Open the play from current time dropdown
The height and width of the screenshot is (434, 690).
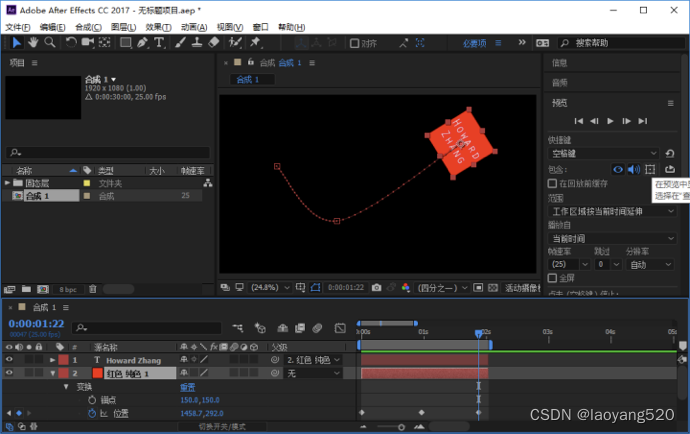[612, 239]
